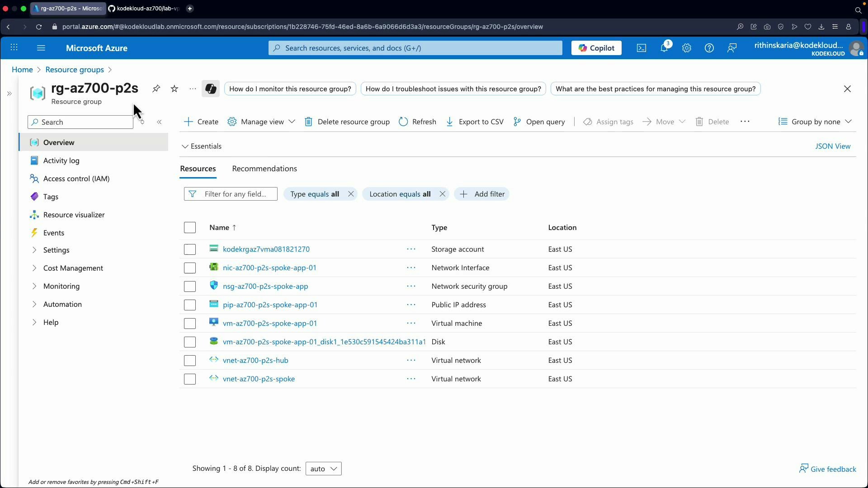Open the notifications bell
Viewport: 868px width, 488px height.
click(x=665, y=48)
